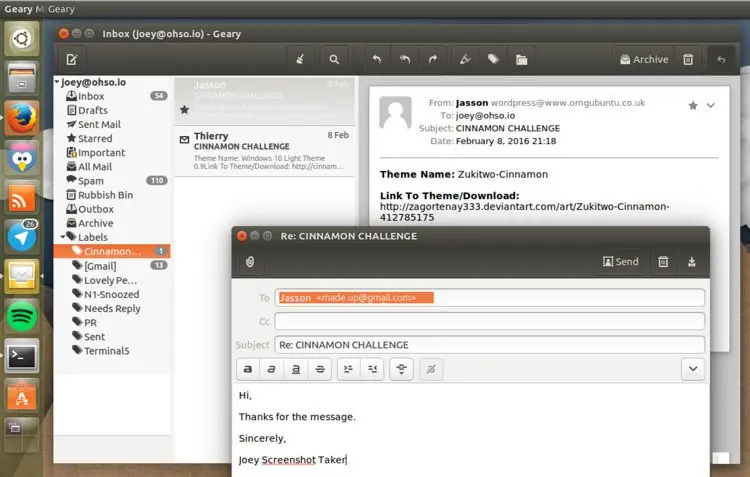Send the reply email
Image resolution: width=750 pixels, height=477 pixels.
[621, 262]
